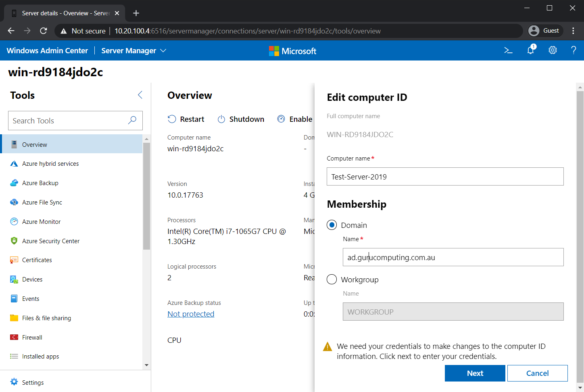Click the Restart icon in Overview toolbar
The image size is (584, 392).
click(172, 119)
